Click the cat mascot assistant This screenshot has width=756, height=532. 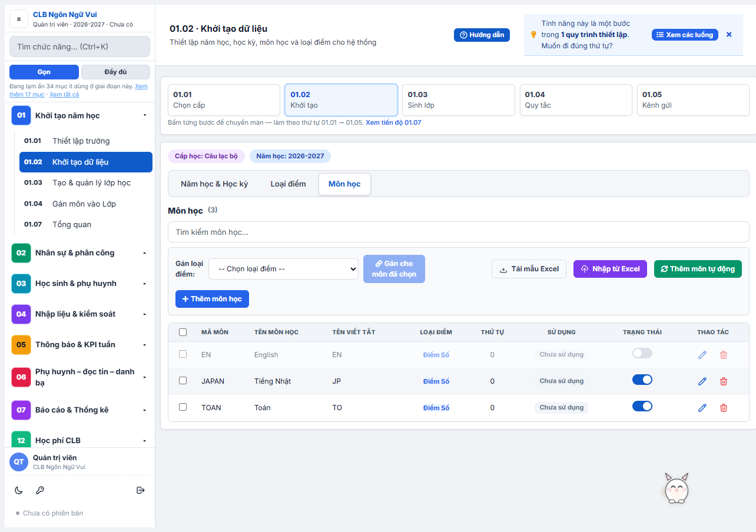(677, 488)
